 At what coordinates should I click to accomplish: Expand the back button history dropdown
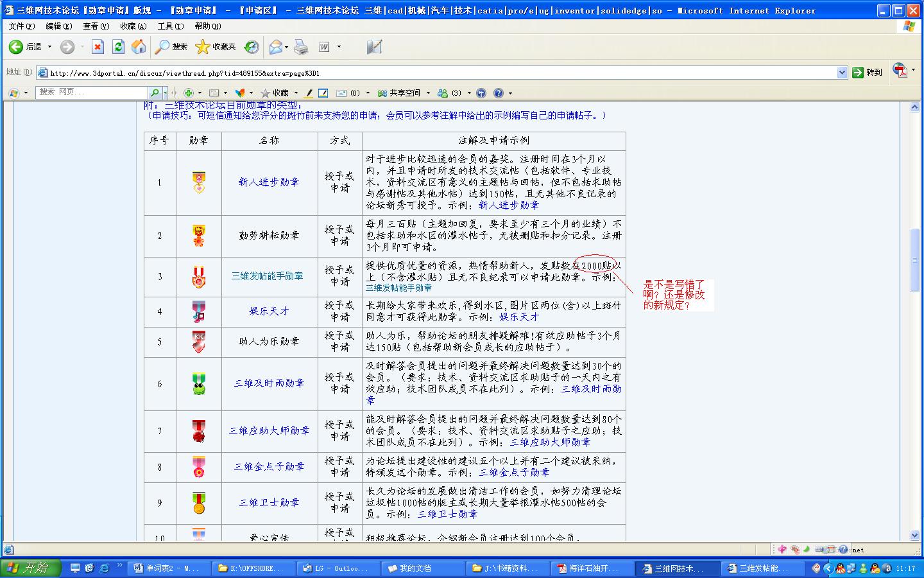[x=49, y=47]
